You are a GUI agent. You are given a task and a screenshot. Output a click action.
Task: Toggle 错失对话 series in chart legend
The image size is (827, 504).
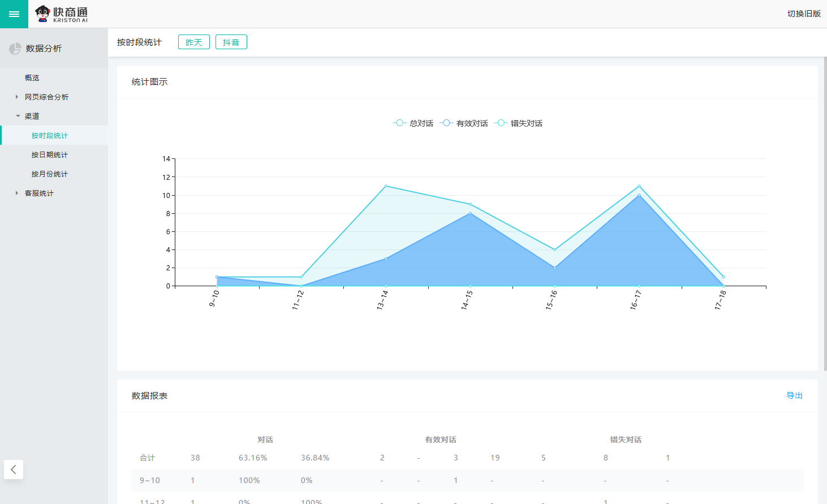click(x=519, y=123)
